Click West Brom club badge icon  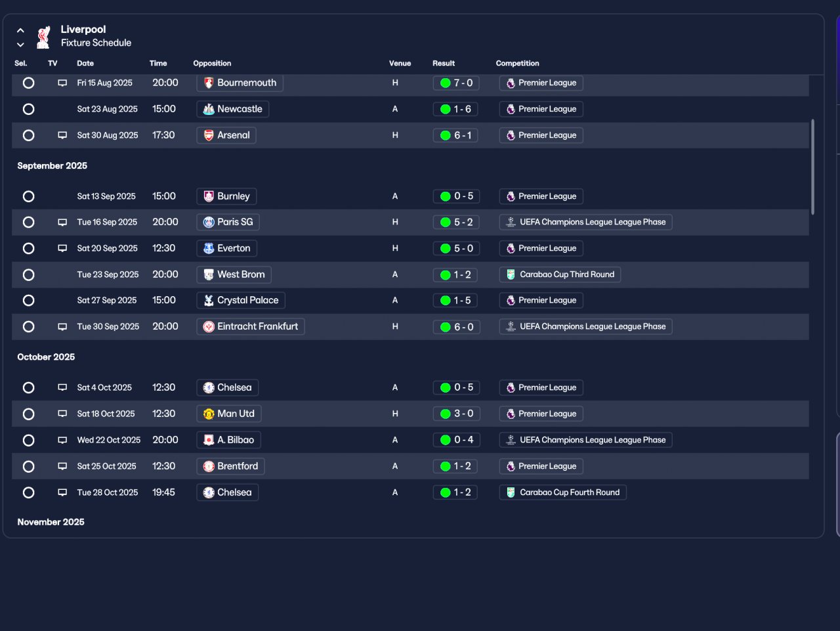point(209,274)
